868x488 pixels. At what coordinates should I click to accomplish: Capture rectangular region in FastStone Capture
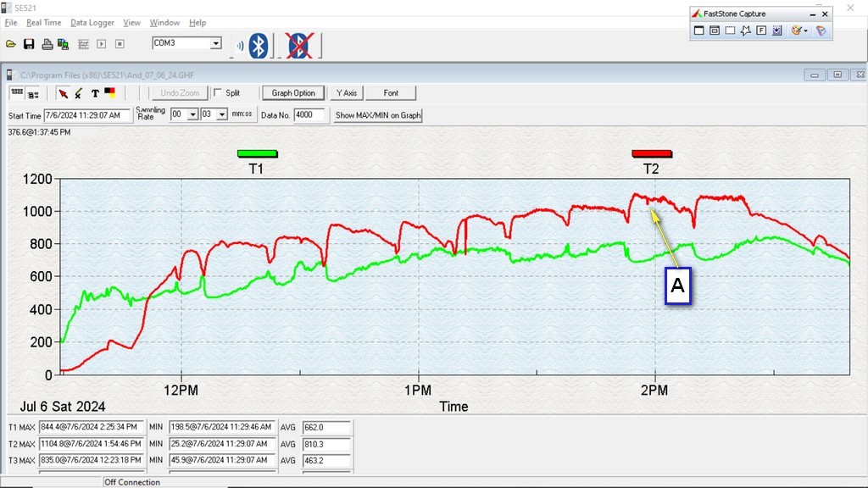730,30
